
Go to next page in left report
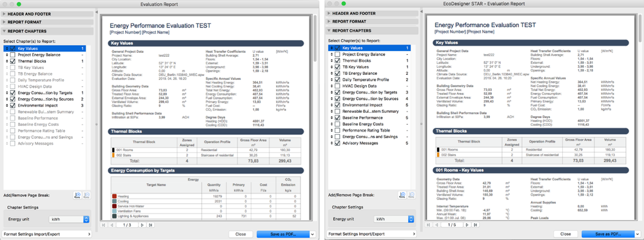142,225
